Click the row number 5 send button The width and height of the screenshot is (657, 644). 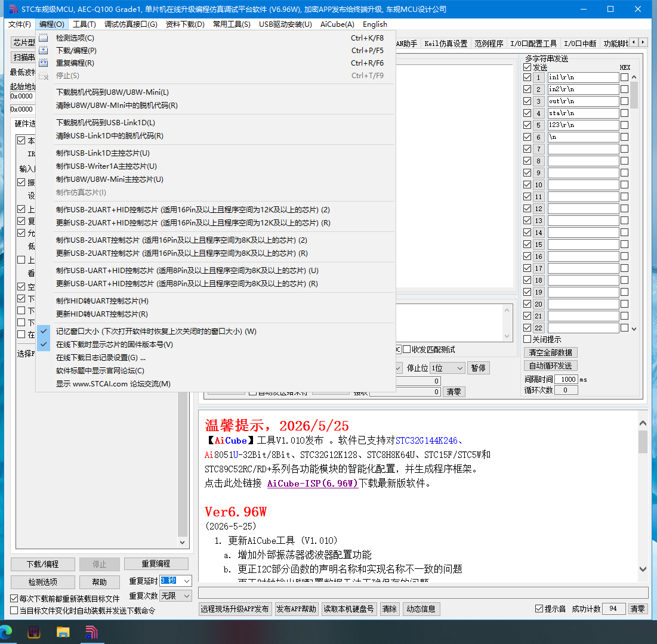pos(538,125)
